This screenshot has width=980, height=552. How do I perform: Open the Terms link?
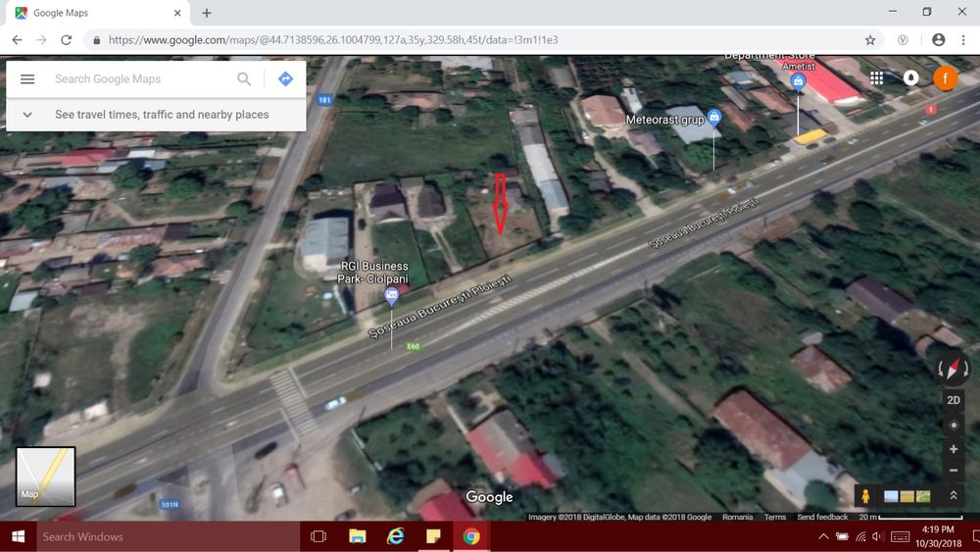coord(775,517)
